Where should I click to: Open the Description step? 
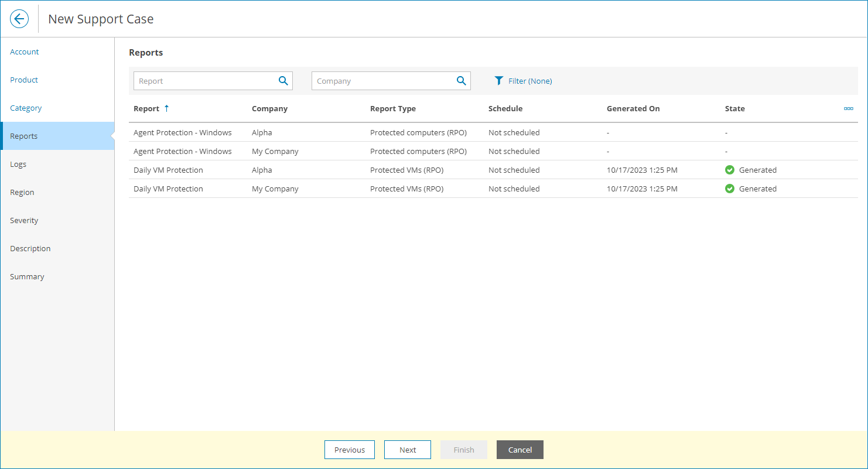coord(30,248)
